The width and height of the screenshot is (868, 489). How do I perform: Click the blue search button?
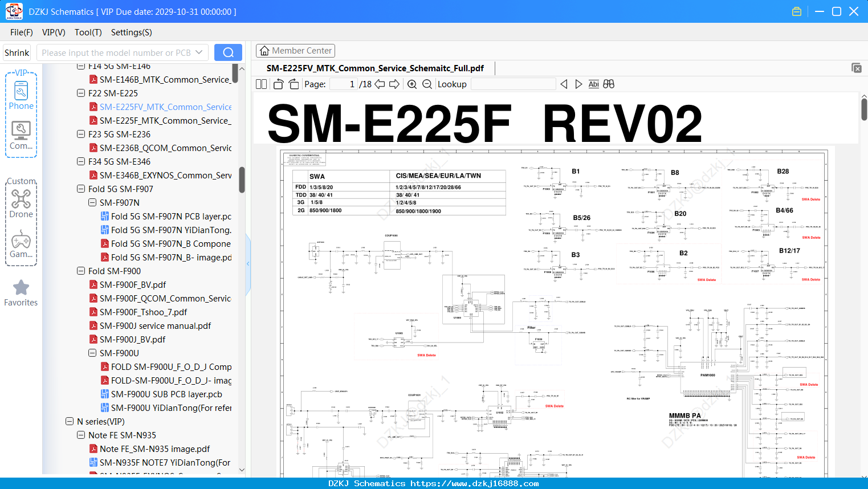click(228, 52)
